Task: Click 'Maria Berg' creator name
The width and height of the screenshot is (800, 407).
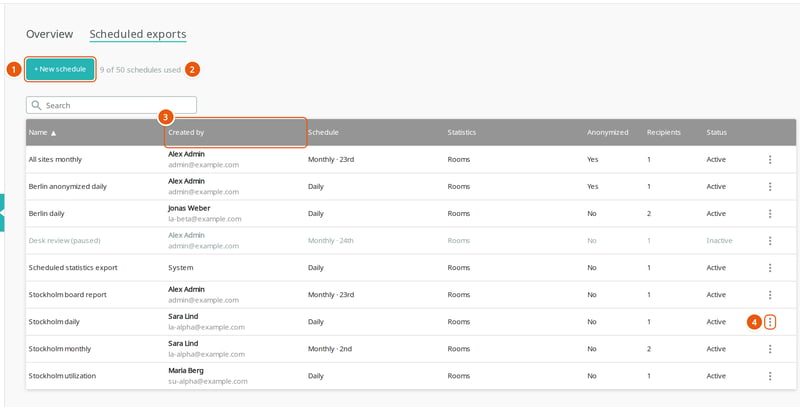Action: [186, 370]
